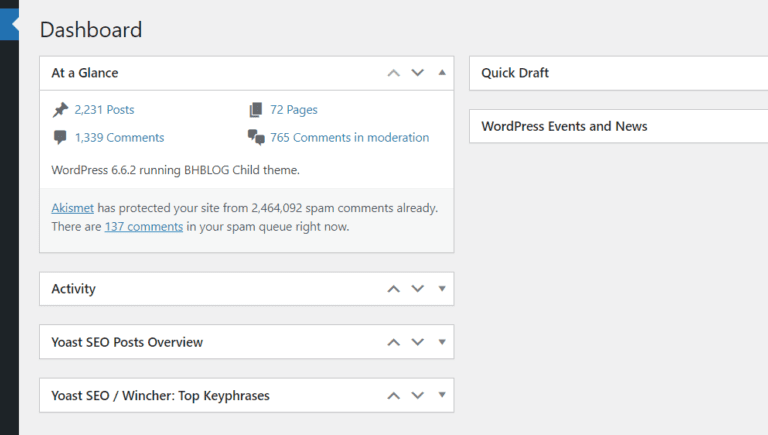Screen dimensions: 768x435
Task: Click the comments in moderation icon
Action: (x=256, y=138)
